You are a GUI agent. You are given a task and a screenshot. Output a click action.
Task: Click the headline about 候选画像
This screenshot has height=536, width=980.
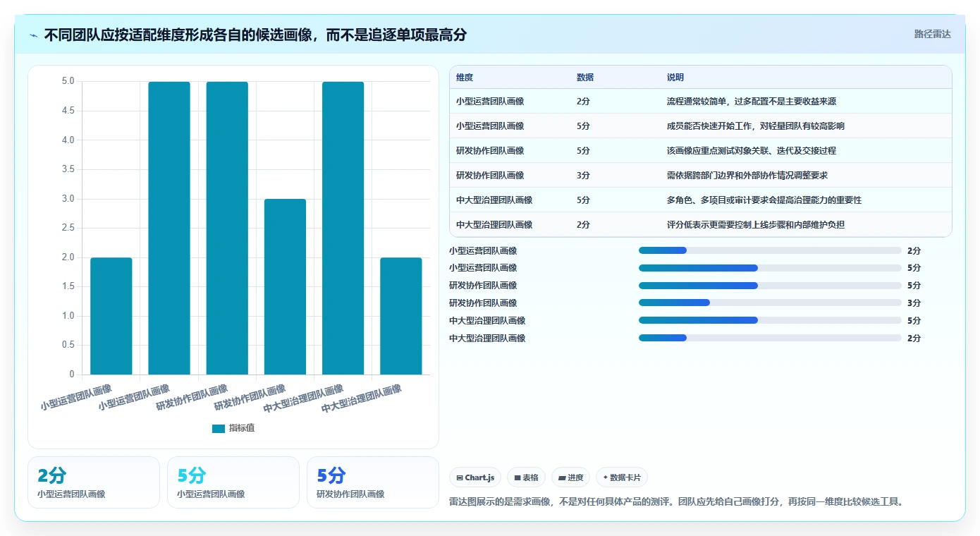255,35
